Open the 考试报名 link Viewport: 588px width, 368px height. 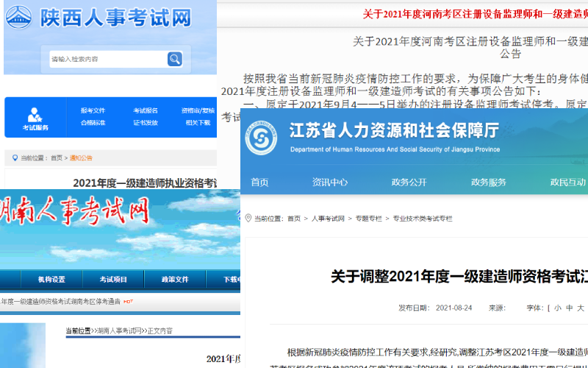[145, 110]
